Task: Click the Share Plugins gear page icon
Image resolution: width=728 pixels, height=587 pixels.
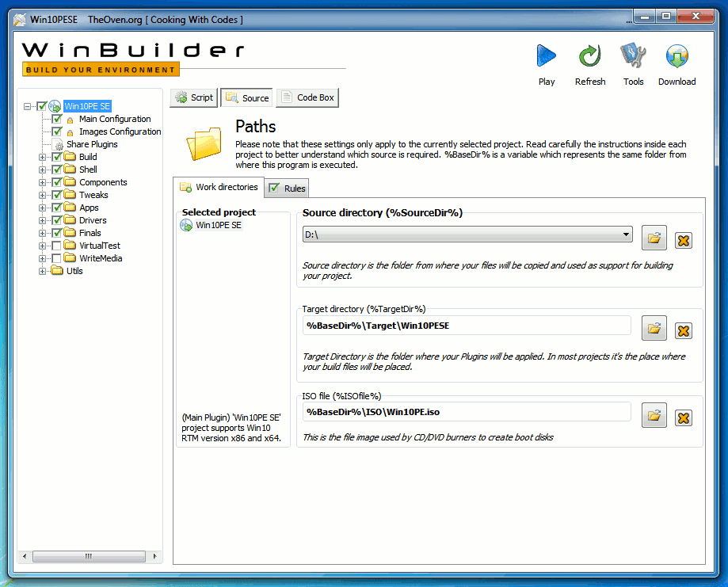Action: 58,144
